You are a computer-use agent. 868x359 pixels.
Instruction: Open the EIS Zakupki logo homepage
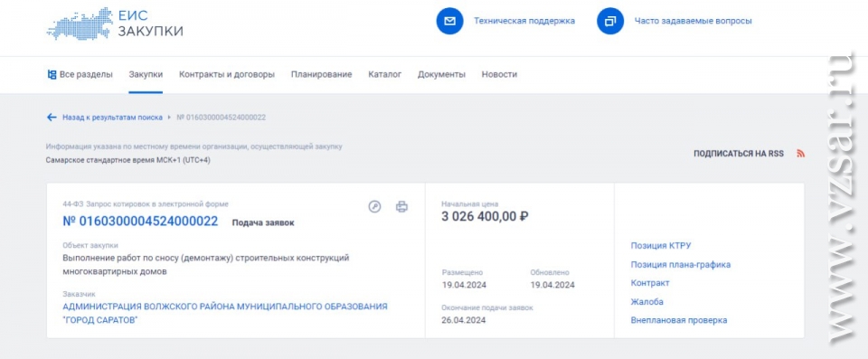pos(115,24)
